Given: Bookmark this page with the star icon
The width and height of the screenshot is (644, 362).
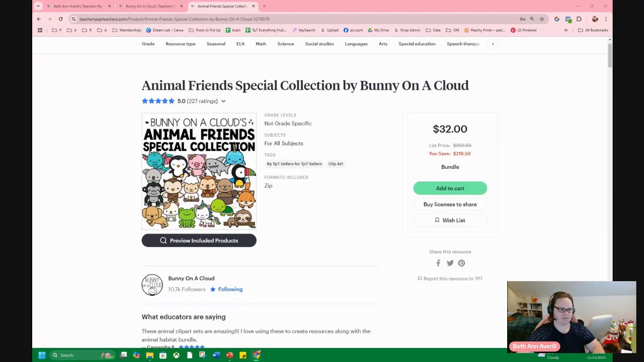Looking at the screenshot, I should [542, 19].
